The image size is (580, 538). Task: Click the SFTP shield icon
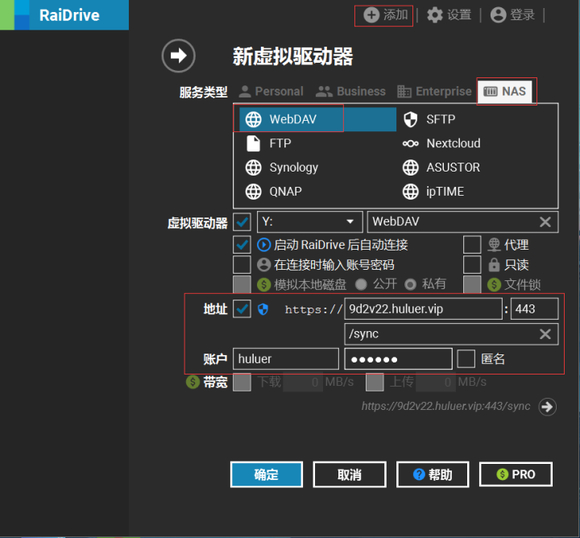[x=411, y=120]
